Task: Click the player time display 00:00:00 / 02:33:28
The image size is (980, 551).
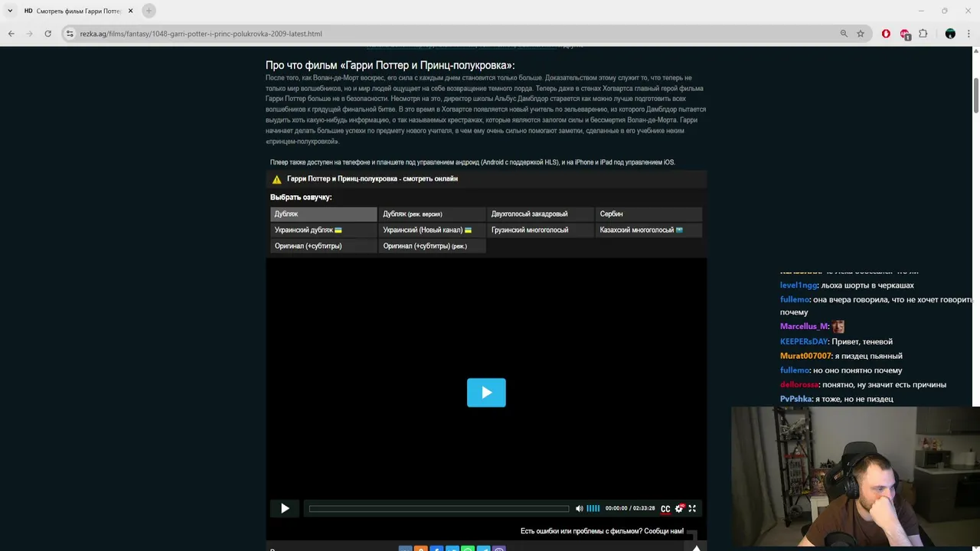Action: (630, 508)
